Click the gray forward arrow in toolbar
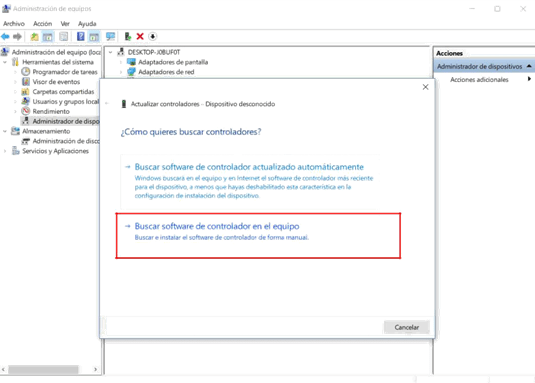The height and width of the screenshot is (383, 535). click(17, 36)
